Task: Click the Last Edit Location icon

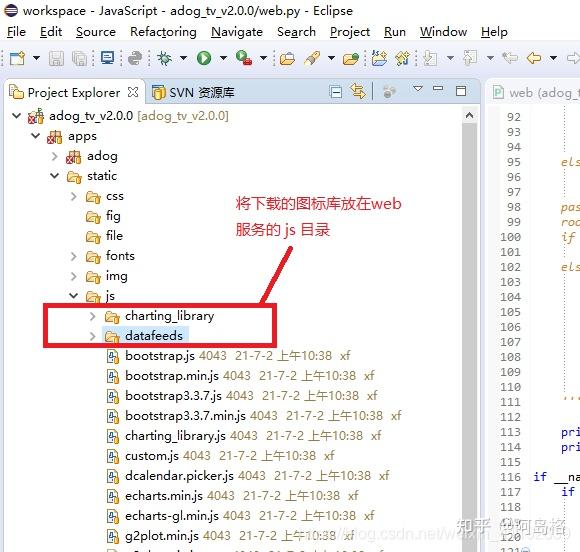Action: pyautogui.click(x=510, y=58)
